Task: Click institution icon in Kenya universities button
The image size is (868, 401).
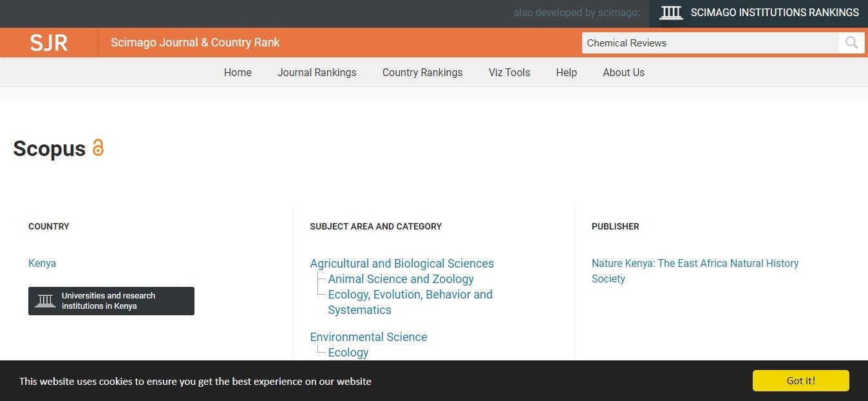Action: click(45, 301)
